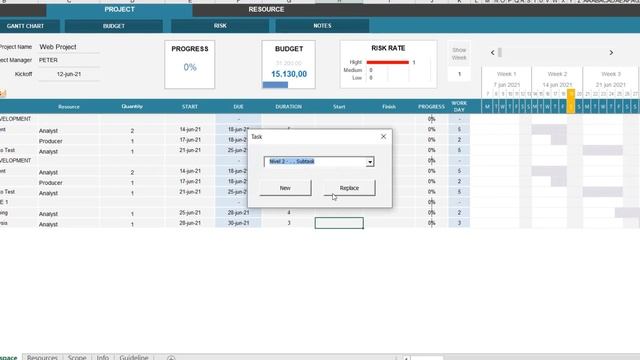Click the Quantity column header
This screenshot has height=360, width=640.
[x=132, y=107]
